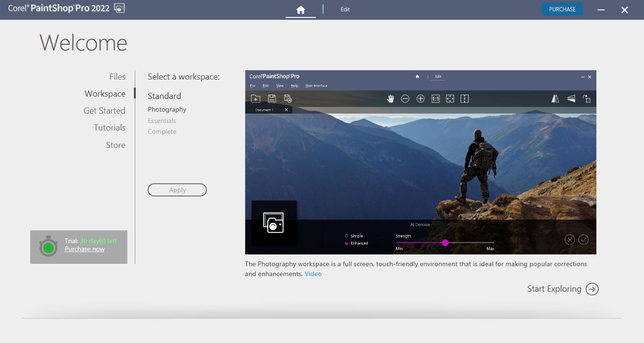Click the Photography workspace icon beside the title
The width and height of the screenshot is (644, 343).
119,8
